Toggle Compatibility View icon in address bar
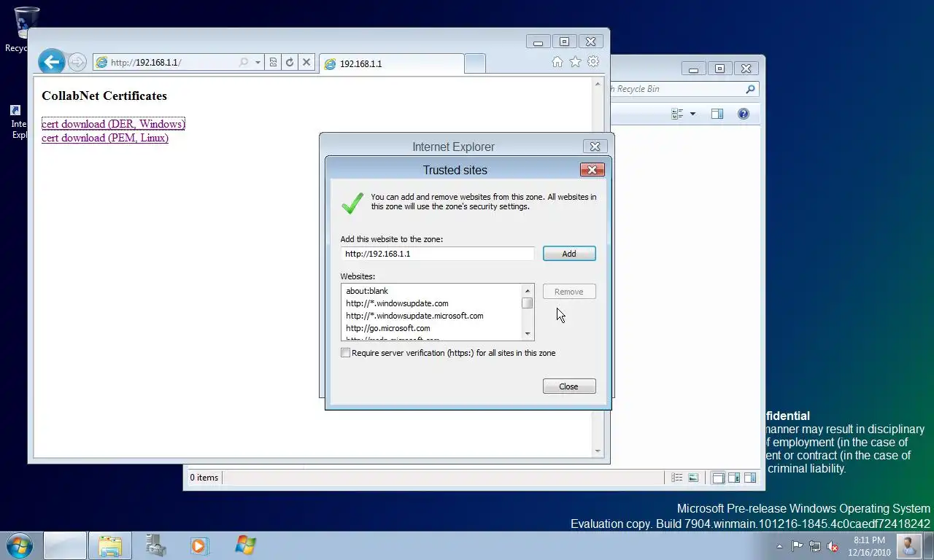934x560 pixels. [x=273, y=63]
